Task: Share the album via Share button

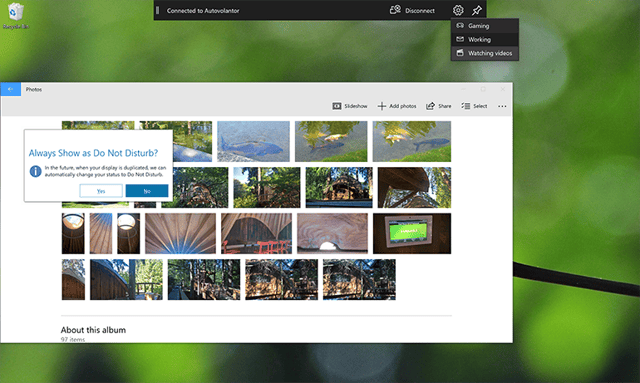Action: 439,106
